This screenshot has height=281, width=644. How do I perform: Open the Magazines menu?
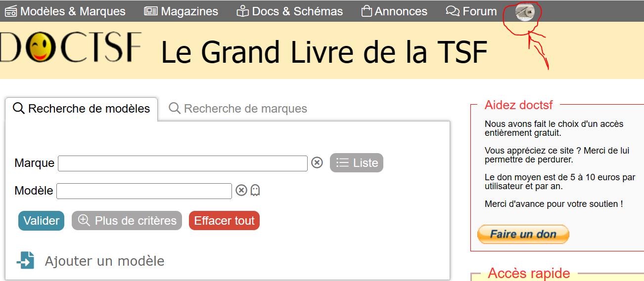(181, 11)
